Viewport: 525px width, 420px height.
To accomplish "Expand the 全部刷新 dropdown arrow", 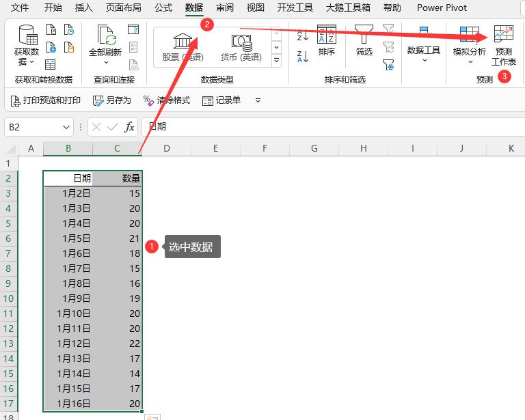I will tap(106, 62).
